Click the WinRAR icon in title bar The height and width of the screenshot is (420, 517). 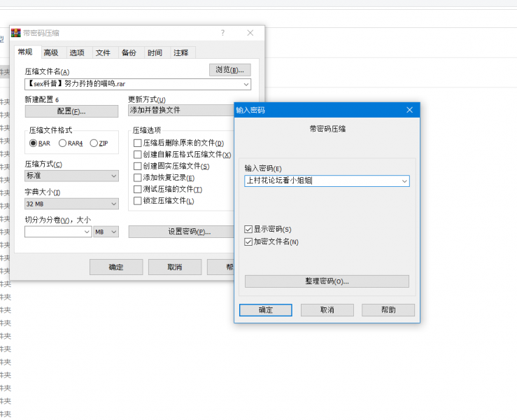pos(16,33)
